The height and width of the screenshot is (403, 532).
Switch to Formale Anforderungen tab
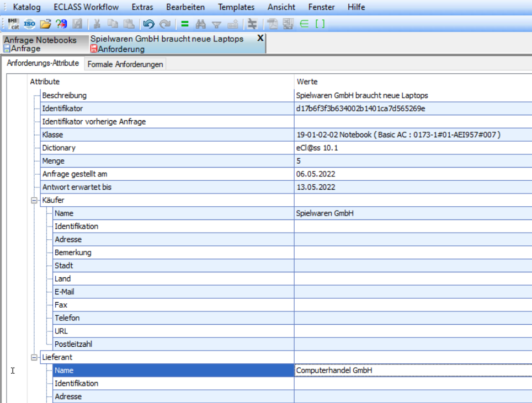tap(125, 65)
